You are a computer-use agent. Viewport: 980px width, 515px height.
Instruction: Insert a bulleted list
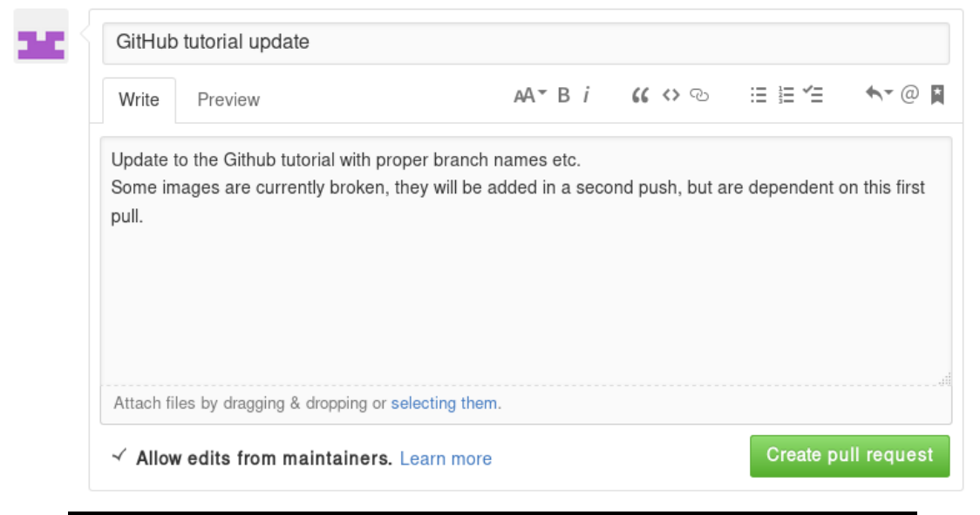coord(759,95)
